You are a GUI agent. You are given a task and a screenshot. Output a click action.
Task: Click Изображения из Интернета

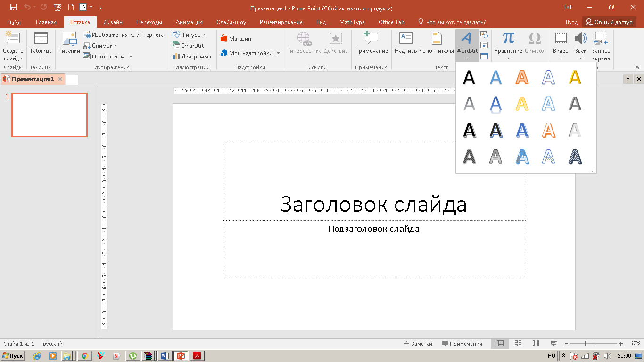click(x=124, y=35)
